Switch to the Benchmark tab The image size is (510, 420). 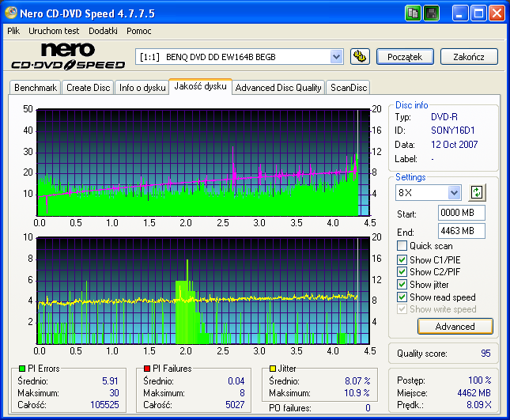tap(36, 88)
